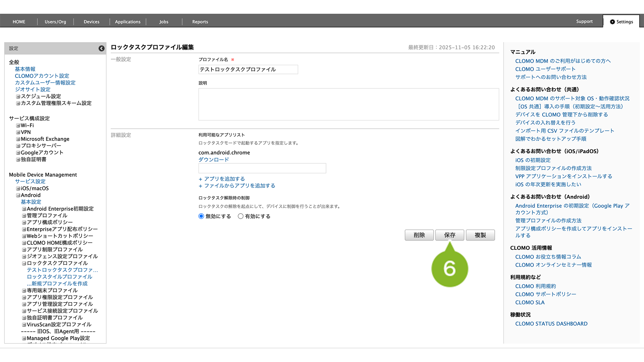Click the 説明 description text area
The width and height of the screenshot is (644, 362).
click(x=348, y=104)
